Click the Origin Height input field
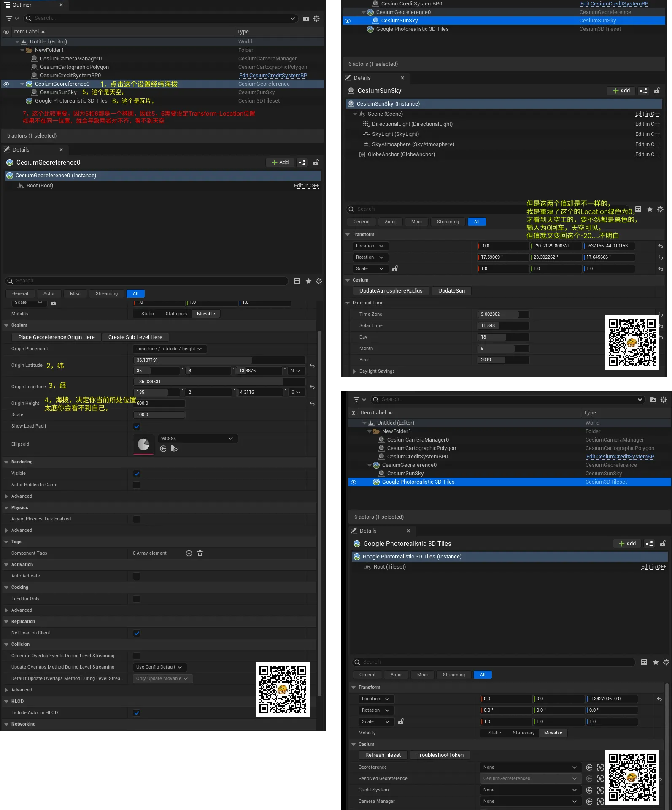The image size is (672, 810). click(x=159, y=404)
